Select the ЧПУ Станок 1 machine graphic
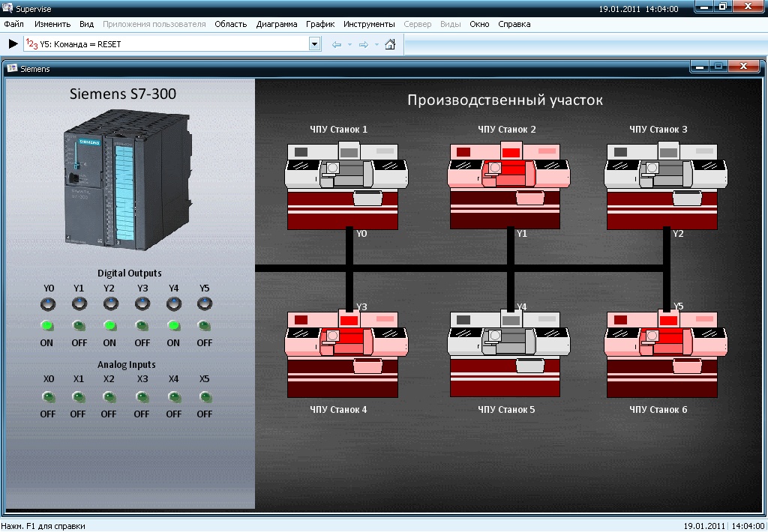768x532 pixels. coord(346,186)
